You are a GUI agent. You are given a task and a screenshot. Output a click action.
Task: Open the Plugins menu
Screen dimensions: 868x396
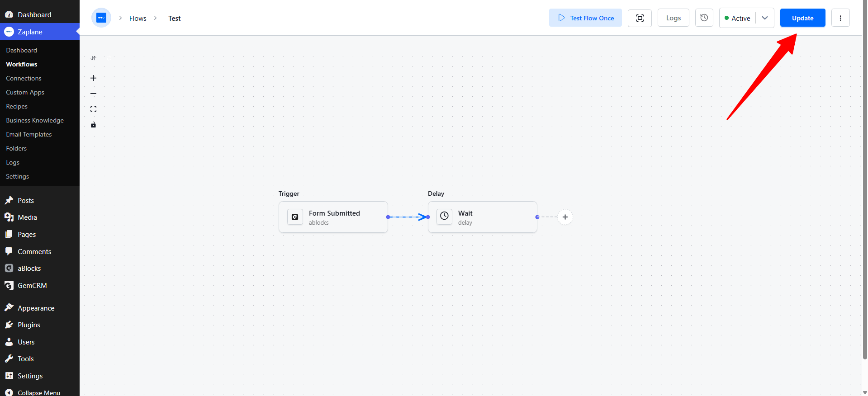pyautogui.click(x=40, y=325)
